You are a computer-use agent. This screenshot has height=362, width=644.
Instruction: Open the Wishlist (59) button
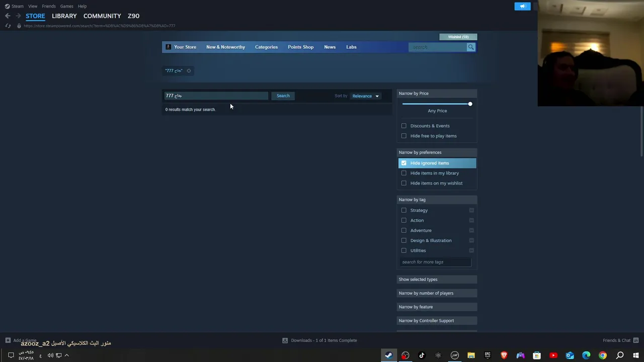click(458, 37)
